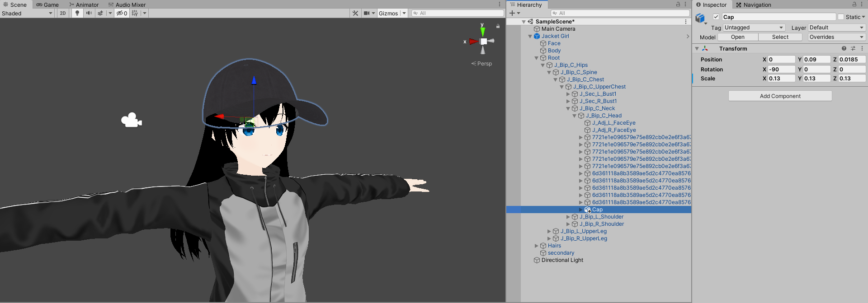The width and height of the screenshot is (868, 303).
Task: Collapse Jacket Girl hierarchy node
Action: (530, 36)
